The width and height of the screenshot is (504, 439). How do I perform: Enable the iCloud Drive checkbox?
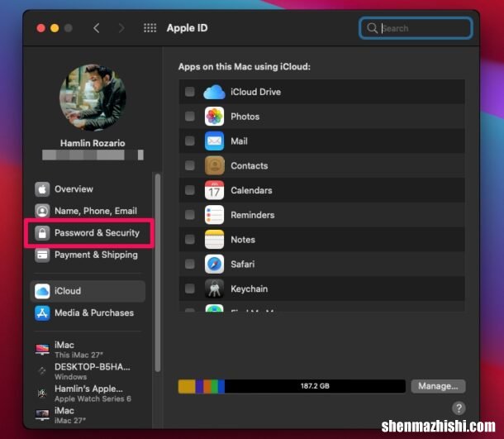click(190, 92)
